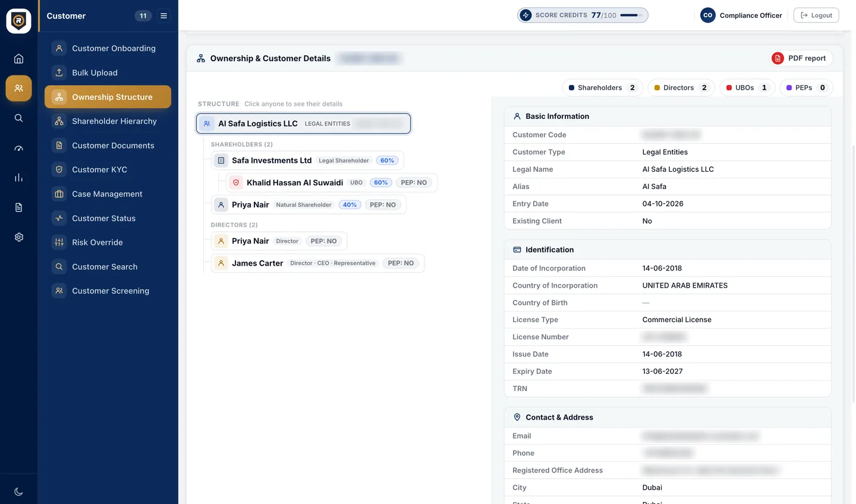
Task: Open Customer Documents page
Action: pos(108,146)
